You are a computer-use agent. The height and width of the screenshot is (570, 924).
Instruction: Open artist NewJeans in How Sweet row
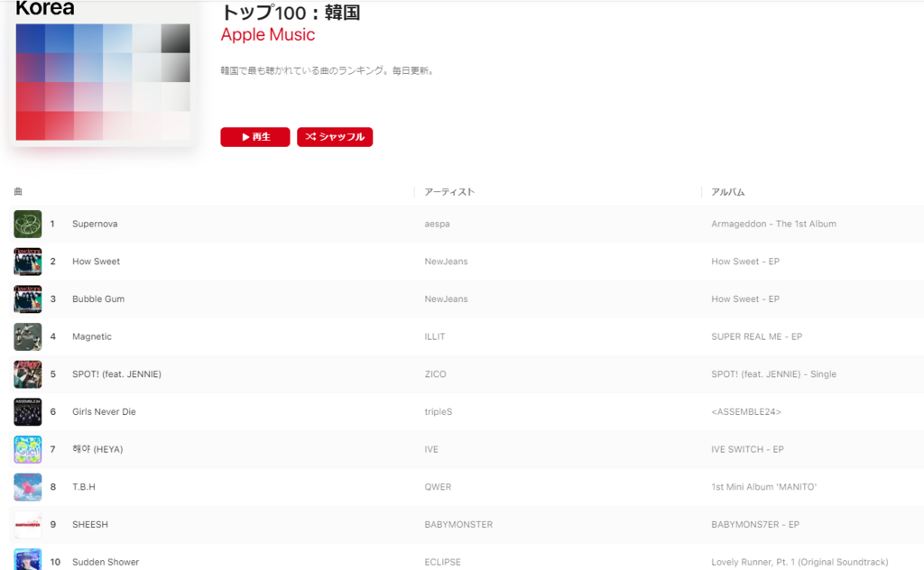click(446, 262)
